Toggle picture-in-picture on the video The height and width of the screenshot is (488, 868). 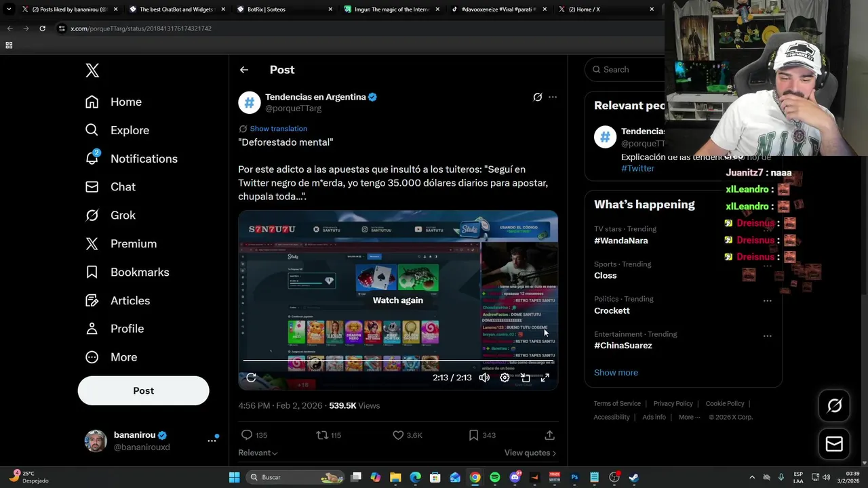pos(525,378)
